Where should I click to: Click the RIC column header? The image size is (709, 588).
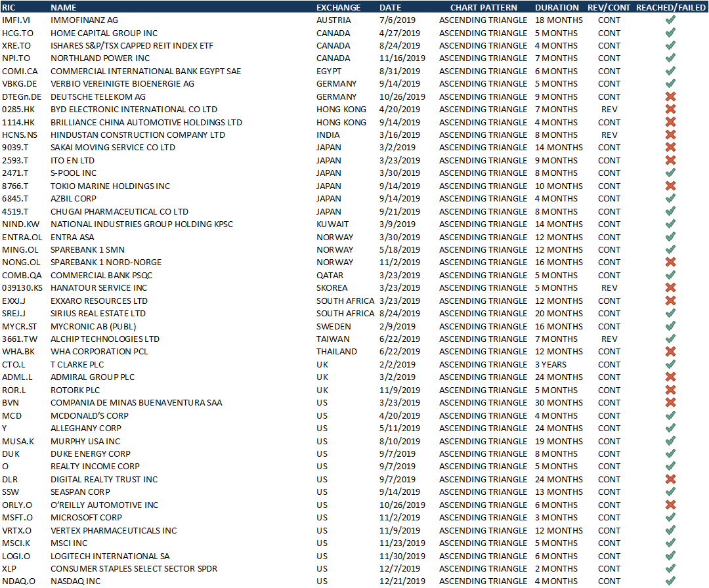click(x=9, y=7)
